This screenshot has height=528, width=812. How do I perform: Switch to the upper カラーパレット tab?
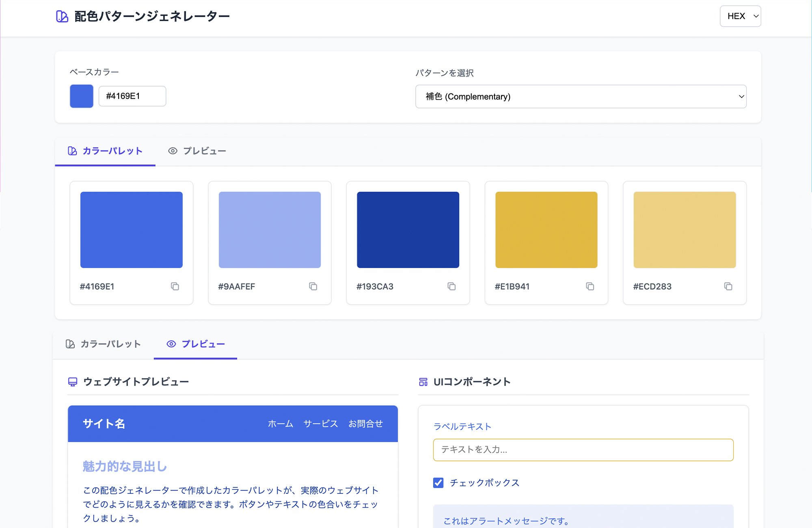pyautogui.click(x=105, y=151)
